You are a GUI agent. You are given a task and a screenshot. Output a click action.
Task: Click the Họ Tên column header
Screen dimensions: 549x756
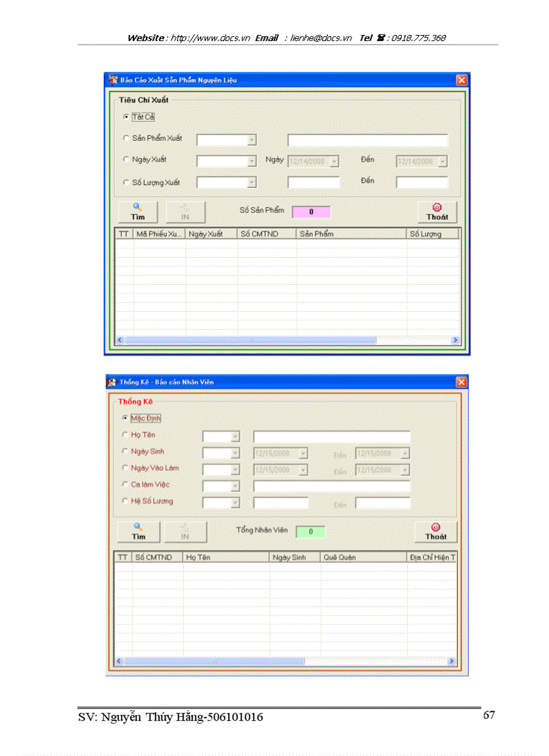coord(226,557)
